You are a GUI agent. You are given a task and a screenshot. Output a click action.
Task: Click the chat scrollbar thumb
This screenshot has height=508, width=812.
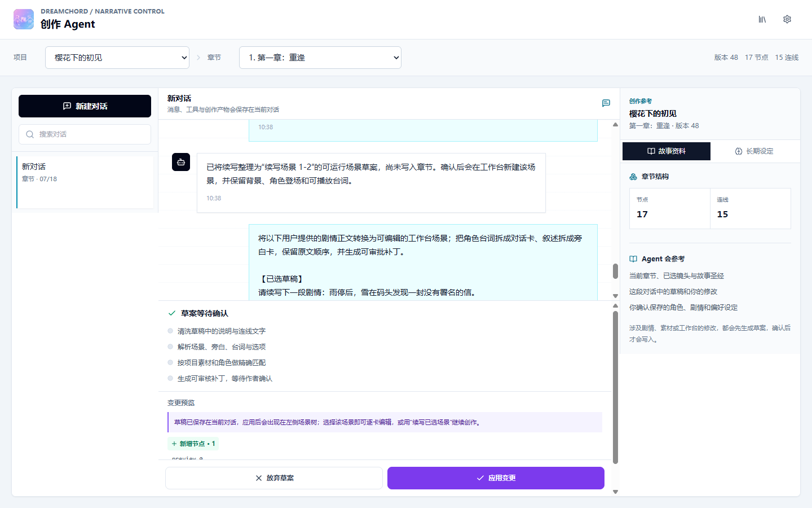coord(615,271)
